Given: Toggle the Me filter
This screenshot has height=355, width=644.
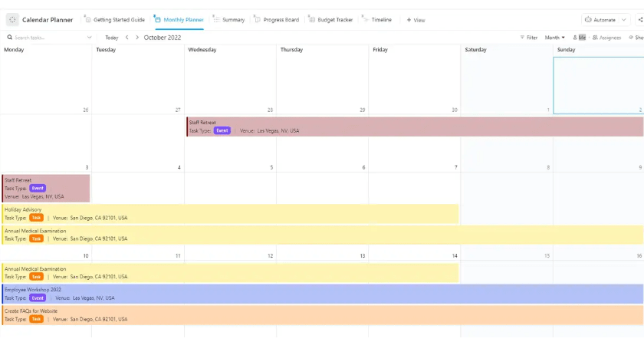Looking at the screenshot, I should pyautogui.click(x=579, y=38).
